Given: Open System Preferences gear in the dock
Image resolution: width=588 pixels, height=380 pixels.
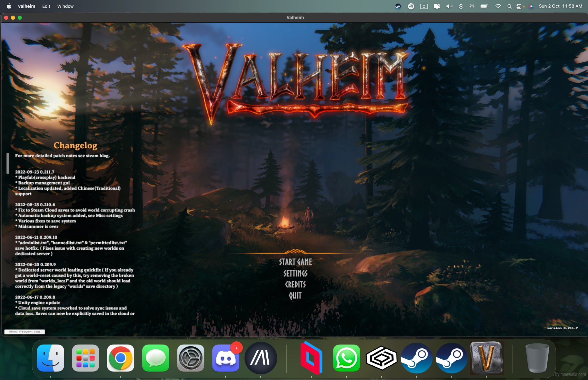Looking at the screenshot, I should pos(191,358).
